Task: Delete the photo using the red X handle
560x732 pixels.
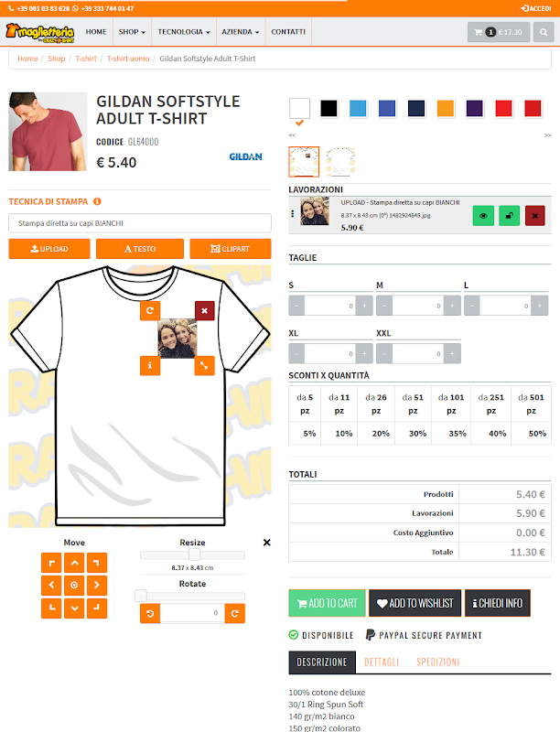Action: pyautogui.click(x=204, y=310)
